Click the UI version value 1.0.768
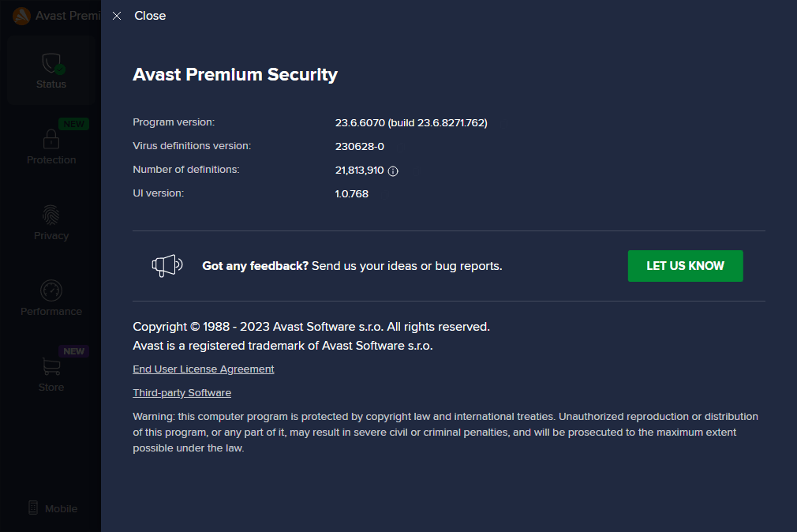 tap(351, 194)
